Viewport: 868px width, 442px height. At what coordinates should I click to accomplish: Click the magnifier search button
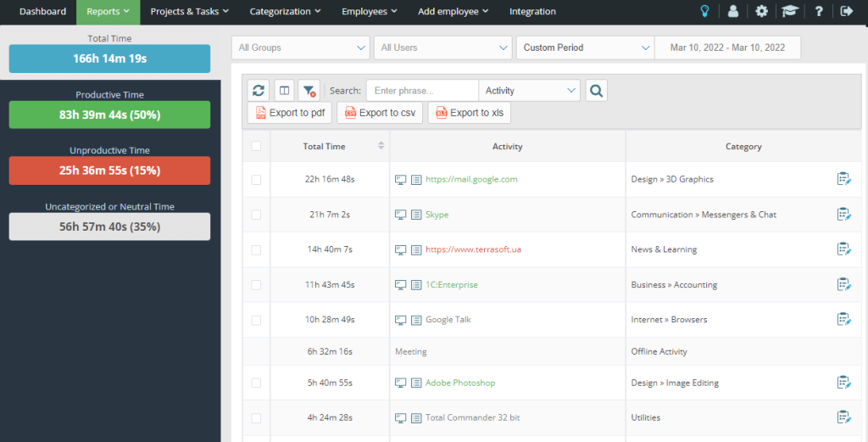coord(597,90)
